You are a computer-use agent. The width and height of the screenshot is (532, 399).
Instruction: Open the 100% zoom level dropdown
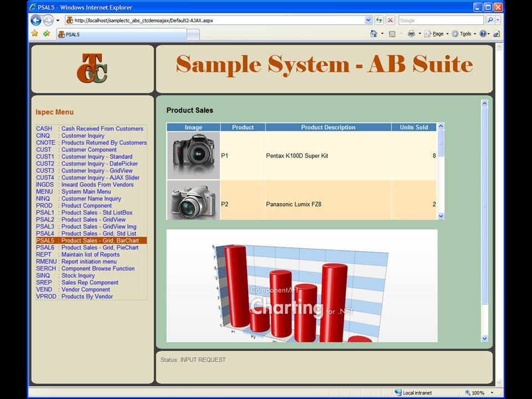click(492, 392)
